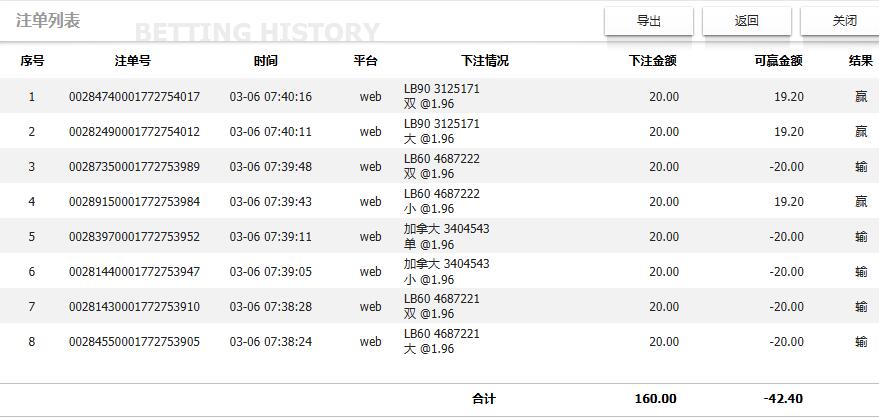Click the 合计 total amount 160.00
Screen dimensions: 879x419
[655, 399]
